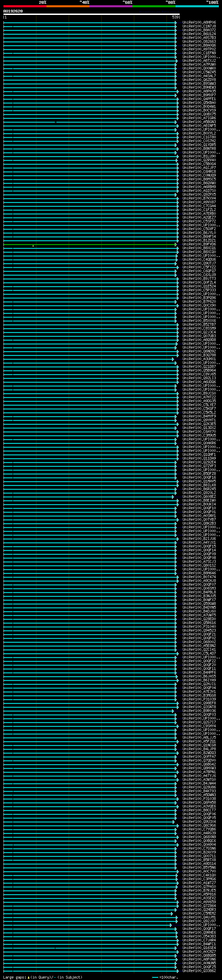Click the alignment bar for A5BGN3
The width and height of the screenshot is (222, 980).
click(x=90, y=122)
